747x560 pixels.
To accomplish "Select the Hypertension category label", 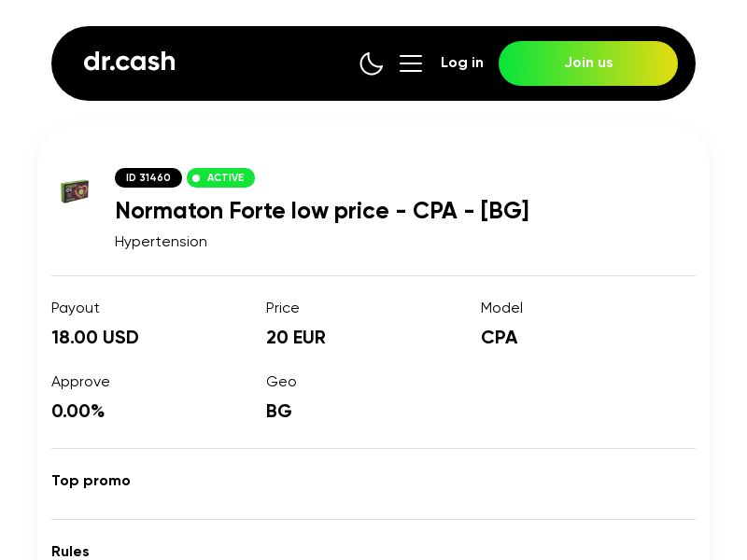I will tap(161, 242).
